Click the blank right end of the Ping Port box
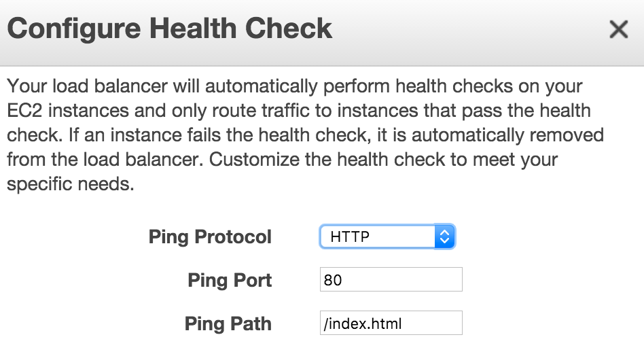The width and height of the screenshot is (644, 352). (442, 279)
